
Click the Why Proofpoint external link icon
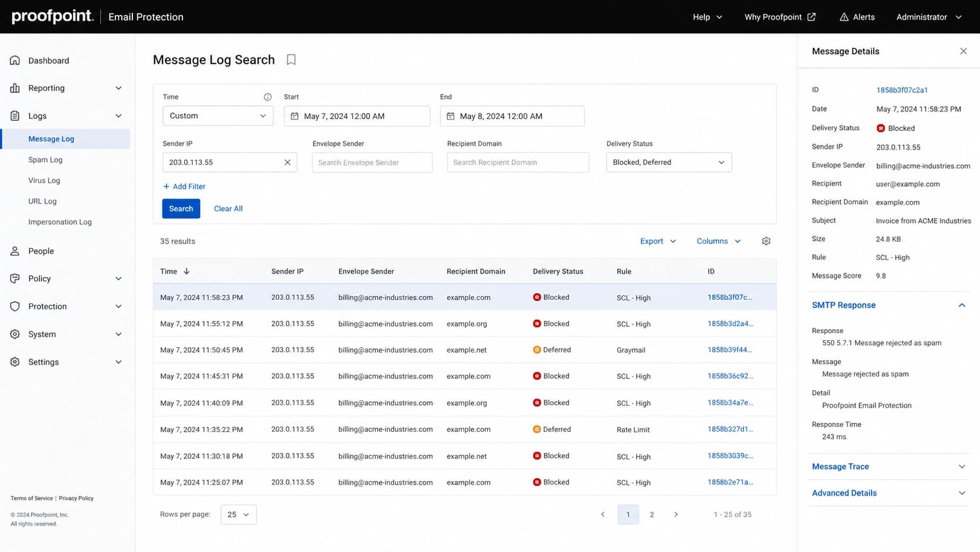click(x=811, y=17)
